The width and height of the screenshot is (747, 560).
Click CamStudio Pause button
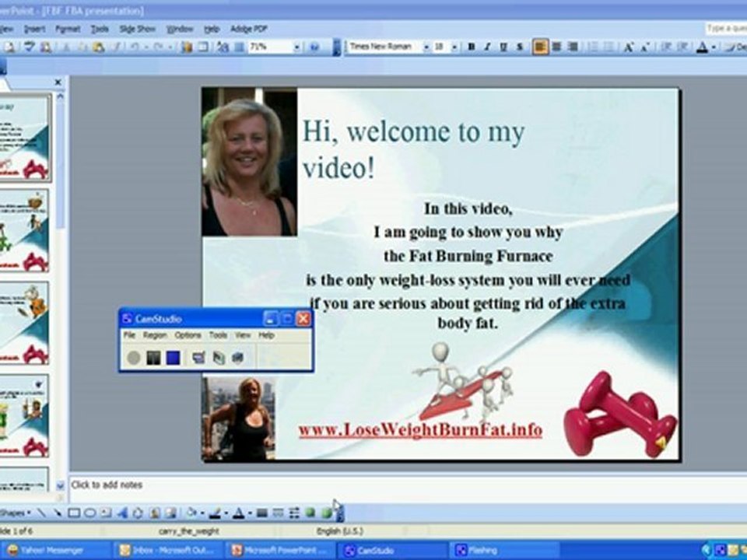pos(153,358)
